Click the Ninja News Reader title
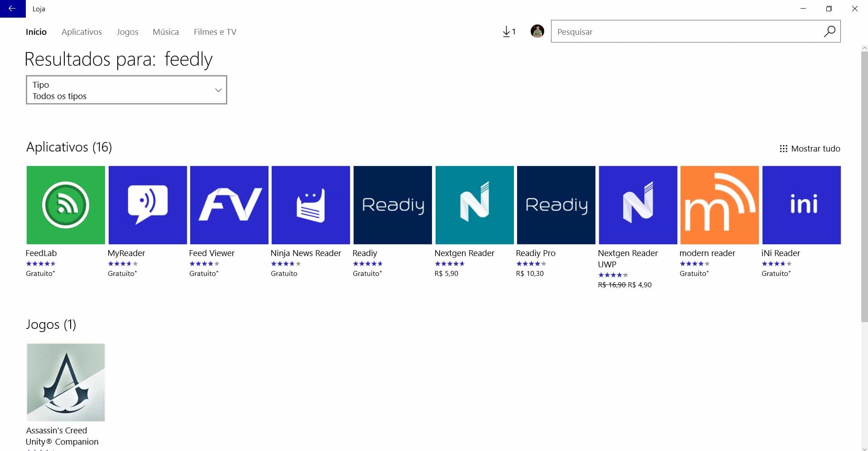Image resolution: width=868 pixels, height=451 pixels. (x=306, y=253)
